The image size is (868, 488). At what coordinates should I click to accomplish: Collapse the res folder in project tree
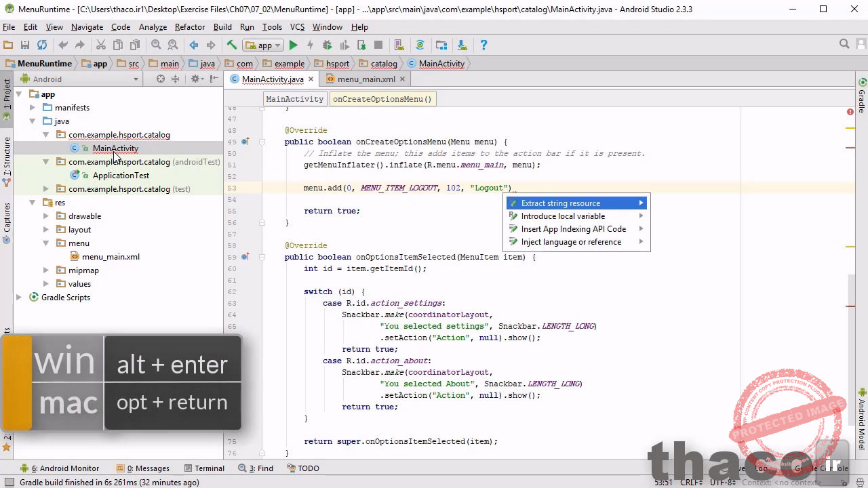(32, 203)
